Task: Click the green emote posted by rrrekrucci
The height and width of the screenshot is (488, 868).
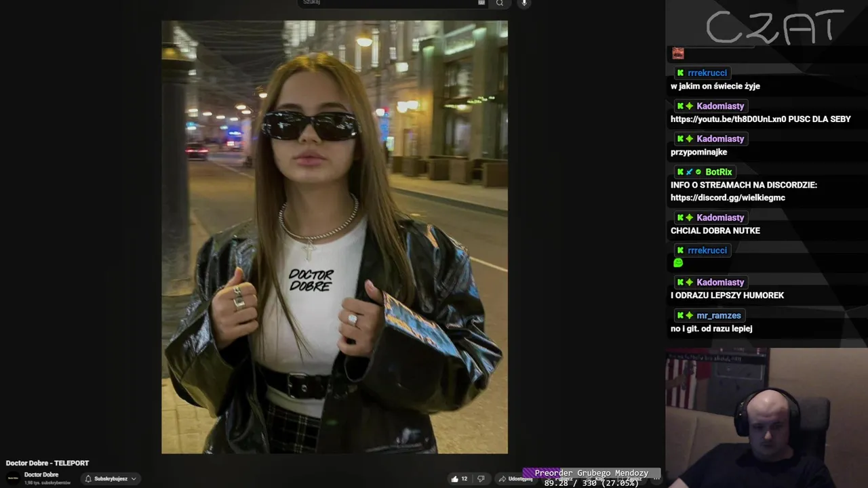Action: [677, 263]
